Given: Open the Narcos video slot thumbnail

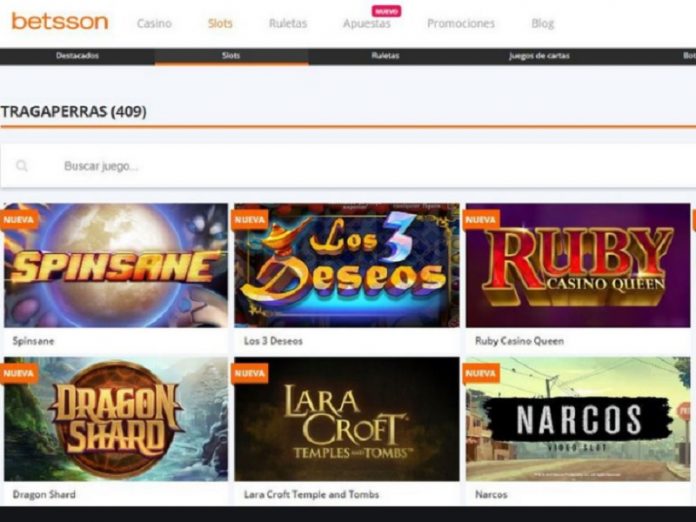Looking at the screenshot, I should tap(578, 419).
